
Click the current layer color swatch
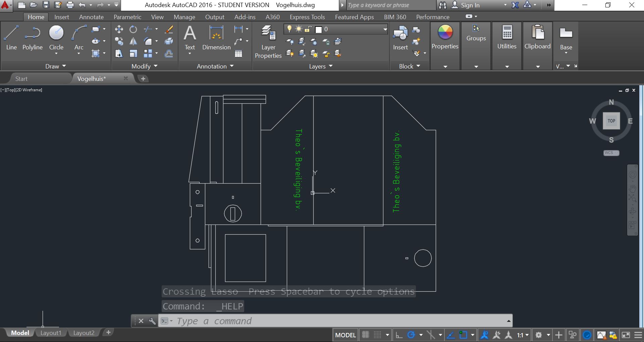click(x=318, y=29)
